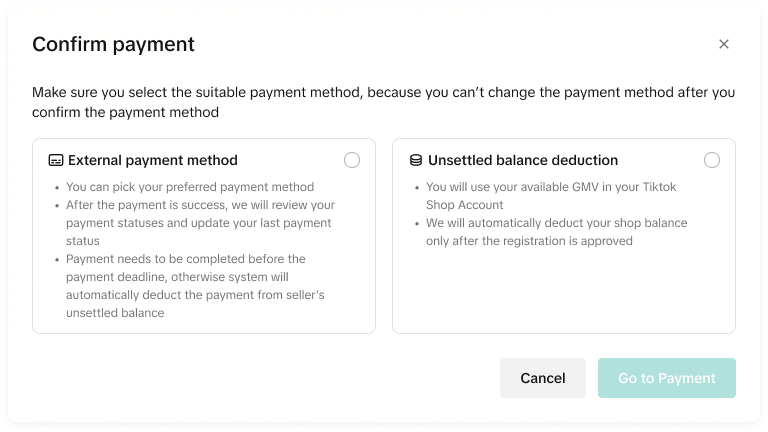Image resolution: width=768 pixels, height=432 pixels.
Task: Click the "only after the registration is approved" line
Action: click(529, 241)
